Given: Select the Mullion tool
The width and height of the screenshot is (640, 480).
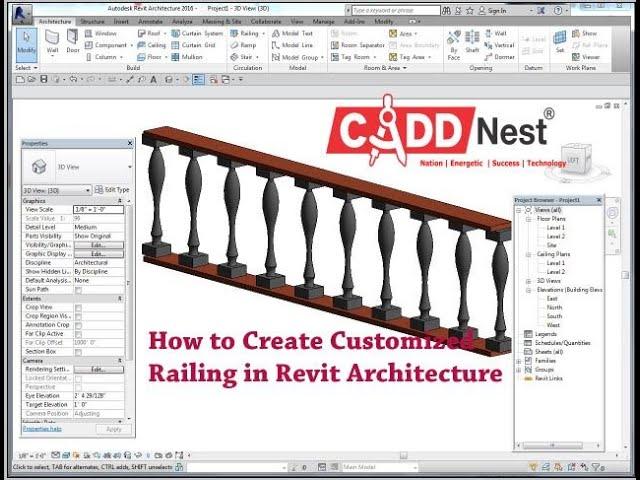Looking at the screenshot, I should coord(187,57).
